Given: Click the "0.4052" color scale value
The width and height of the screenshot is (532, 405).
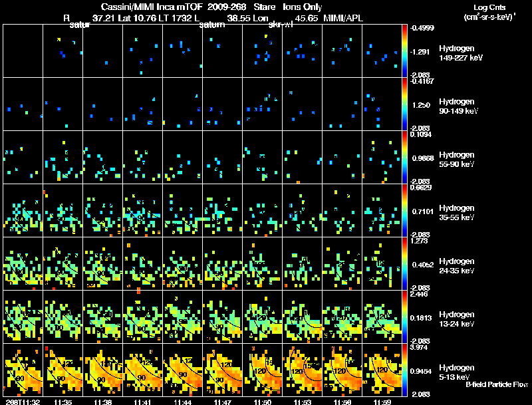Looking at the screenshot, I should point(423,265).
